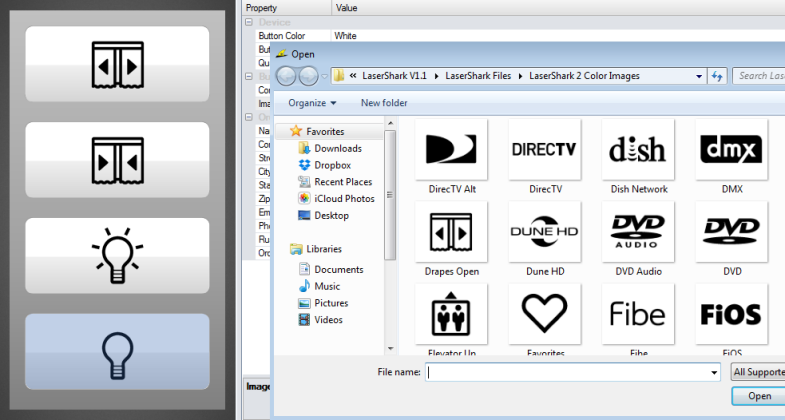Click navigation pane scrollbar down arrow
The image size is (785, 420).
click(390, 348)
